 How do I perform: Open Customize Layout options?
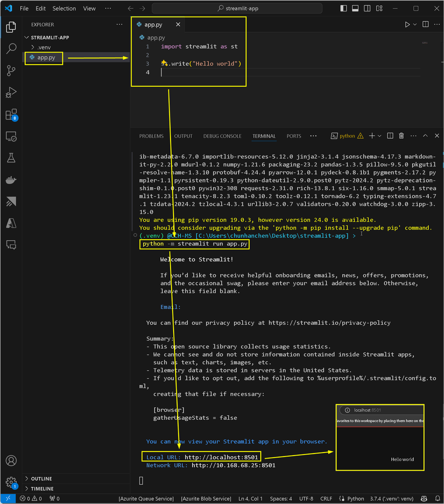click(x=379, y=9)
